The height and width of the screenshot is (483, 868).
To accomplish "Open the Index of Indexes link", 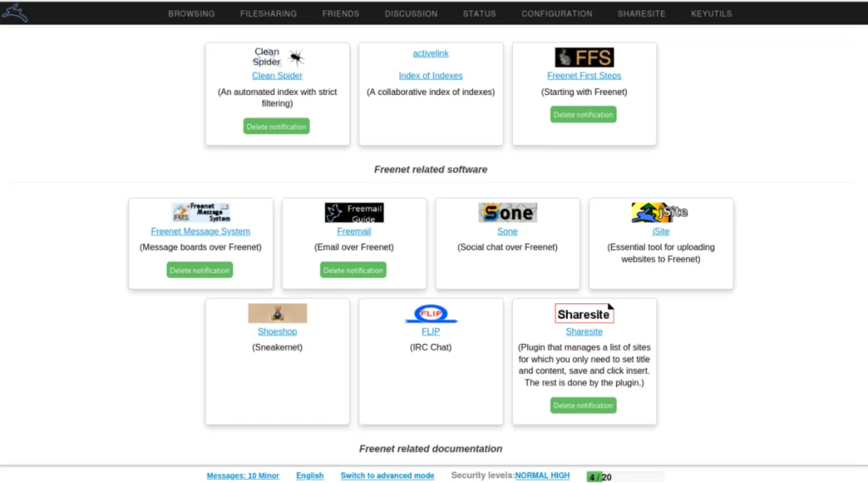I will tap(431, 75).
